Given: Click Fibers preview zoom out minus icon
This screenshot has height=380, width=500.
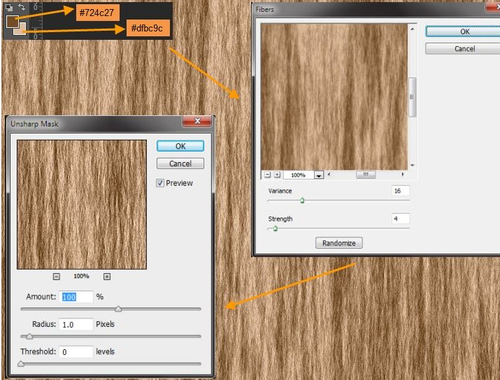Looking at the screenshot, I should click(x=267, y=175).
